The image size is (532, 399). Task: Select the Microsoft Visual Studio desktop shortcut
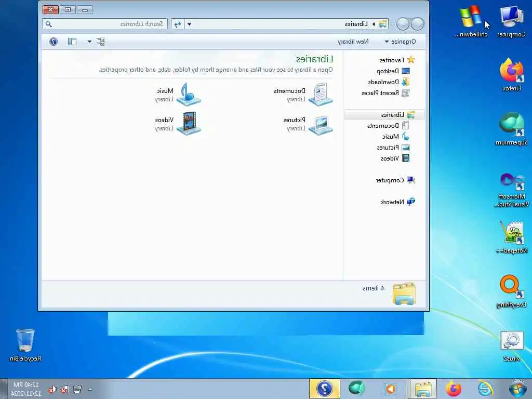[511, 190]
